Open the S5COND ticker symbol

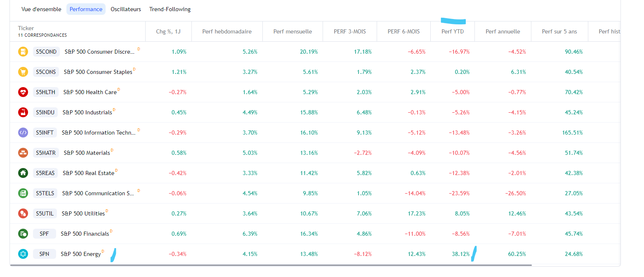pyautogui.click(x=46, y=52)
